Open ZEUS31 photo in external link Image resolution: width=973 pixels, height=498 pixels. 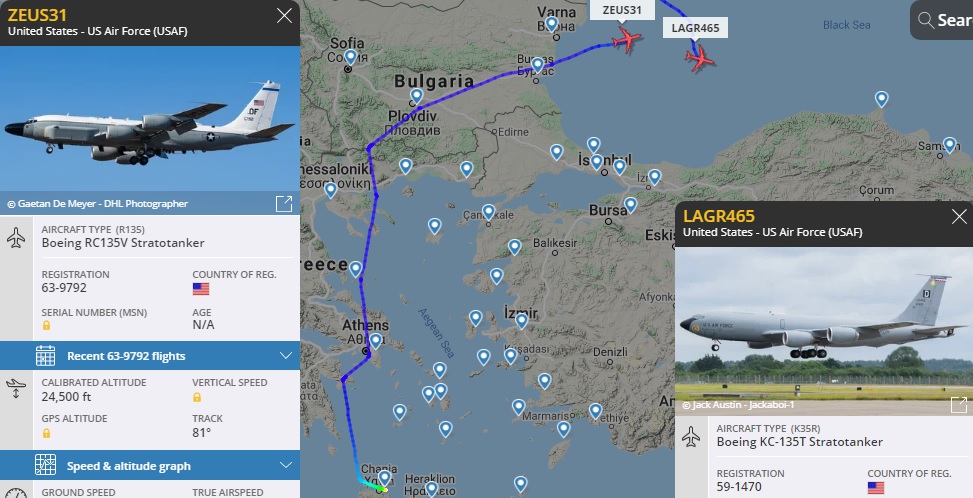[x=284, y=203]
